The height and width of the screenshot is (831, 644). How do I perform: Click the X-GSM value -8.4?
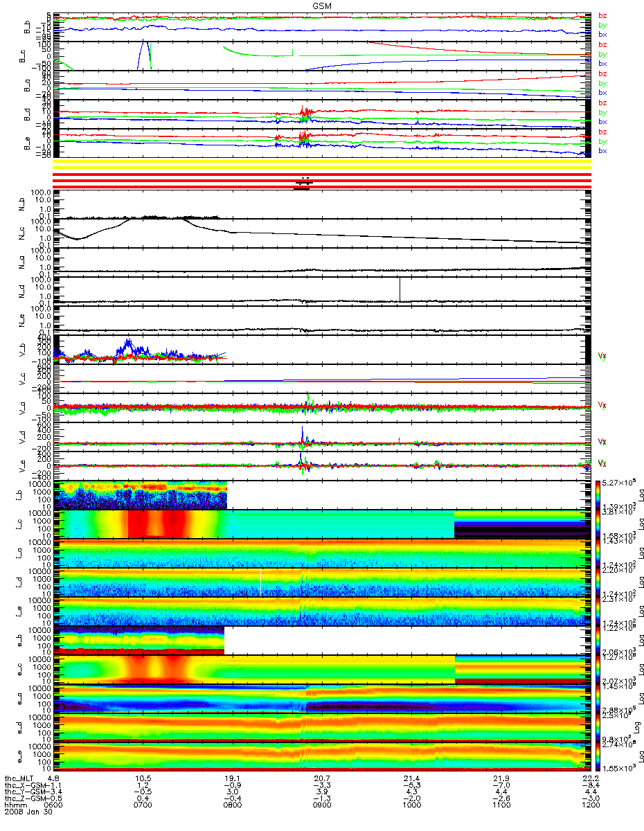590,785
